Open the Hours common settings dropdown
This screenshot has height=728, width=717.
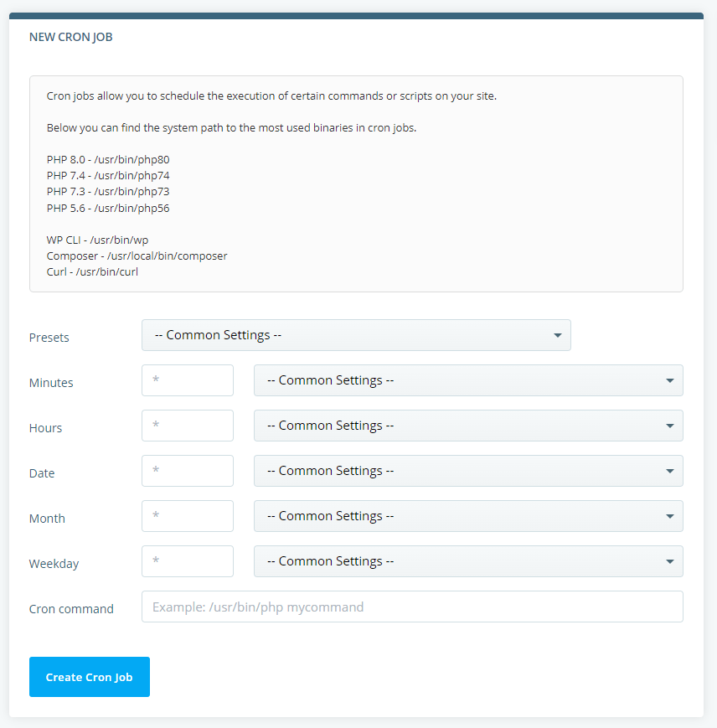click(x=468, y=426)
